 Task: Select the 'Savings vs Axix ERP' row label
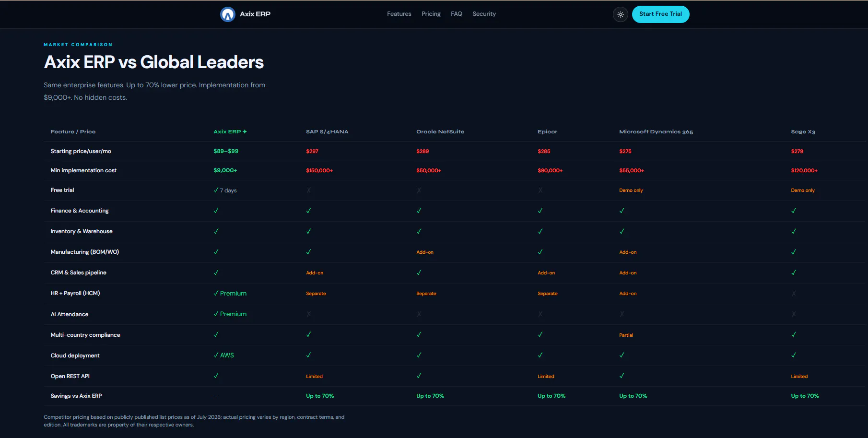pos(76,396)
